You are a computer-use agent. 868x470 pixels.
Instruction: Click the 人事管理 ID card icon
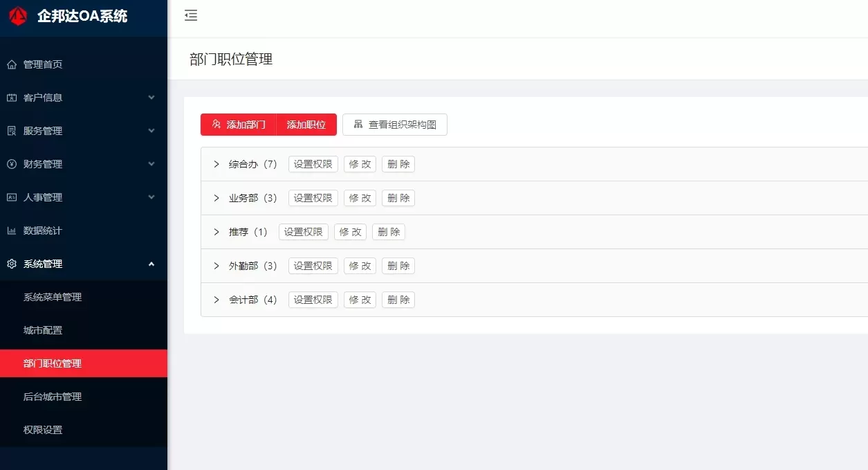pos(12,197)
